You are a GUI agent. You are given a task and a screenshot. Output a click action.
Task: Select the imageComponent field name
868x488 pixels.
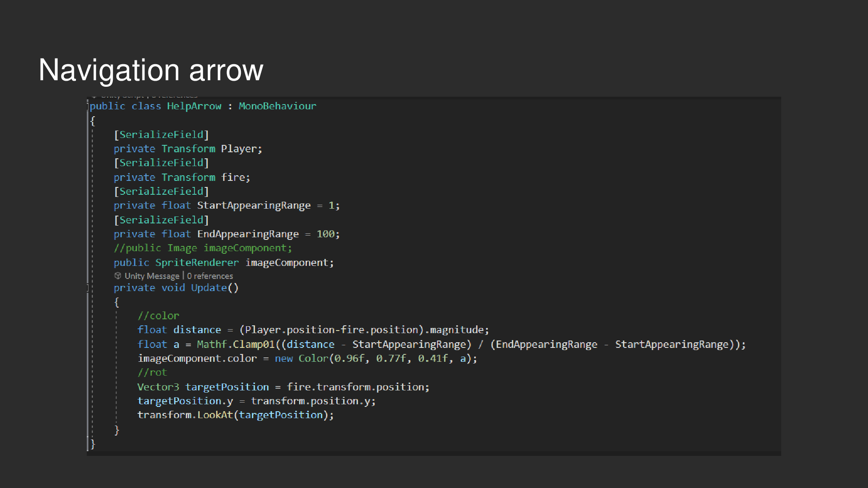pyautogui.click(x=288, y=262)
